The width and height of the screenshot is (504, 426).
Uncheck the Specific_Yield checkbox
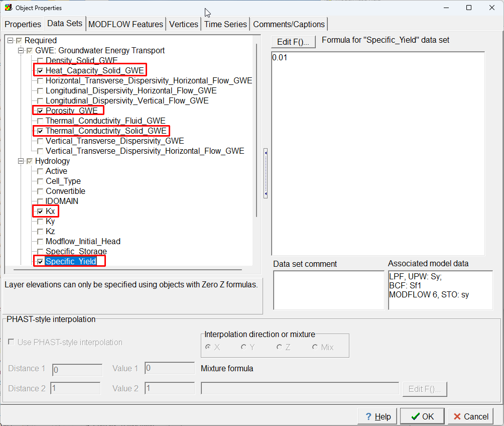(x=40, y=262)
